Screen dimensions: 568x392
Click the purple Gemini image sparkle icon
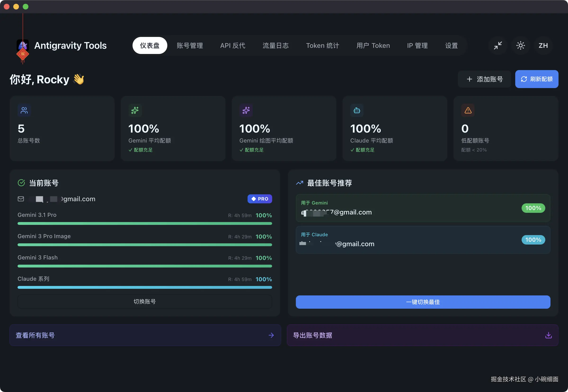pyautogui.click(x=246, y=110)
